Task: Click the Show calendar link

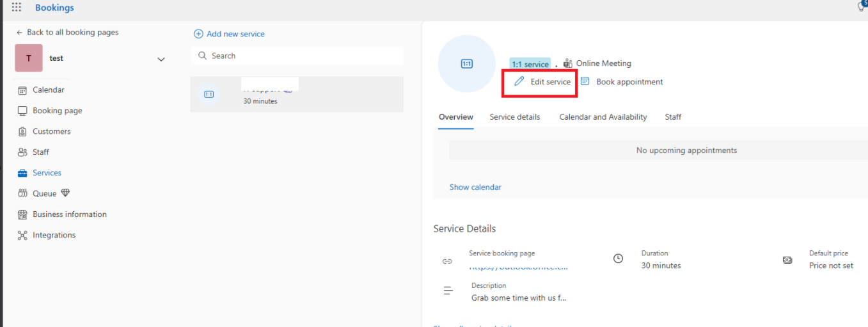Action: click(475, 187)
